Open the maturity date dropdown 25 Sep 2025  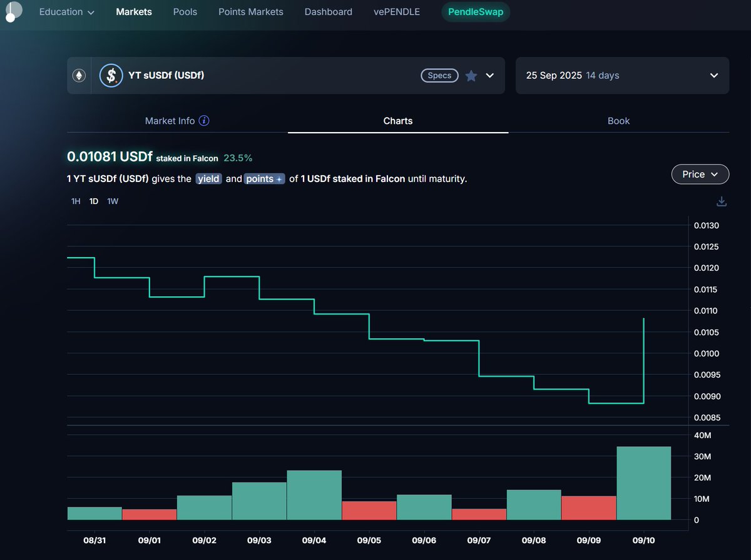(x=622, y=76)
